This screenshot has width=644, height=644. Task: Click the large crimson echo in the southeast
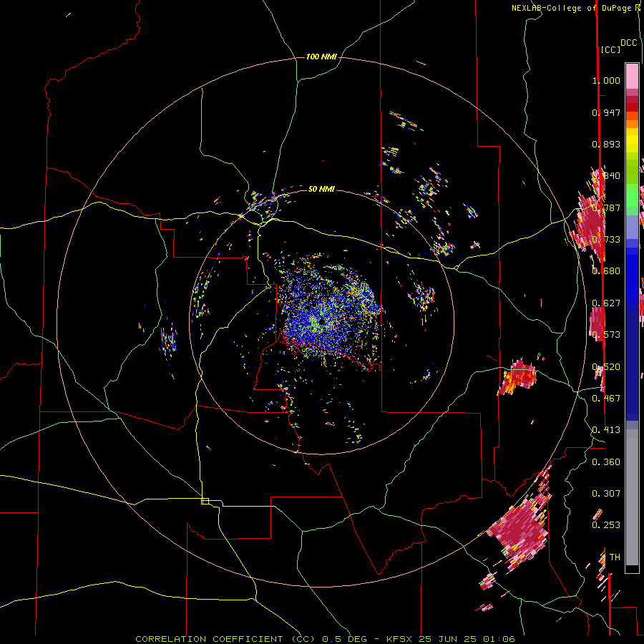click(519, 528)
